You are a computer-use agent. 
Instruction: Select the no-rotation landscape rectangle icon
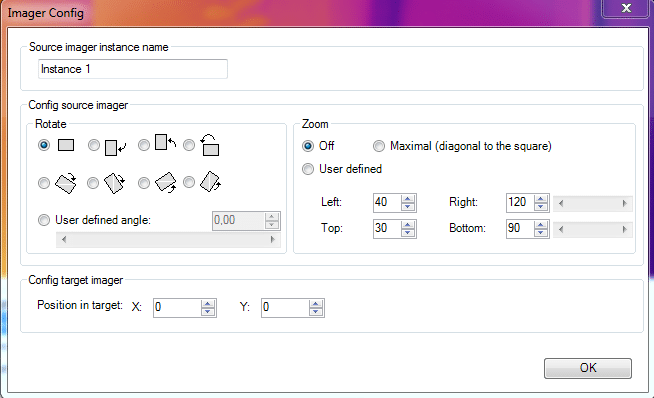click(66, 145)
